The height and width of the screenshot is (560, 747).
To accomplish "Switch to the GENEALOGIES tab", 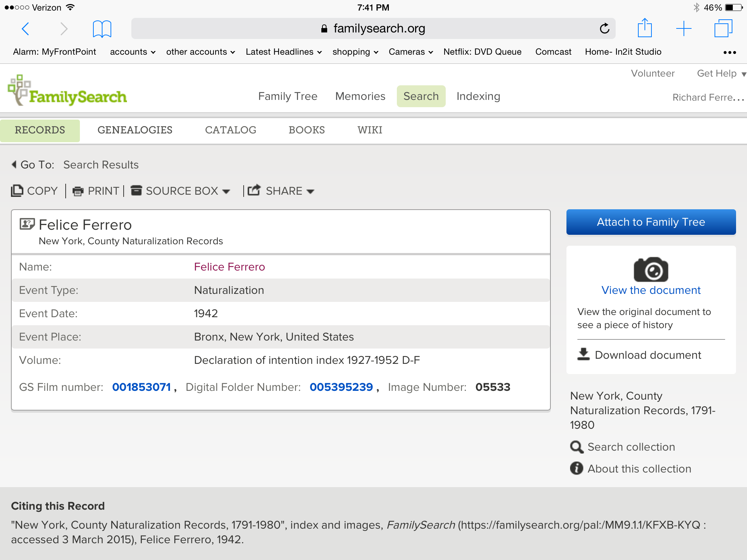I will point(135,130).
